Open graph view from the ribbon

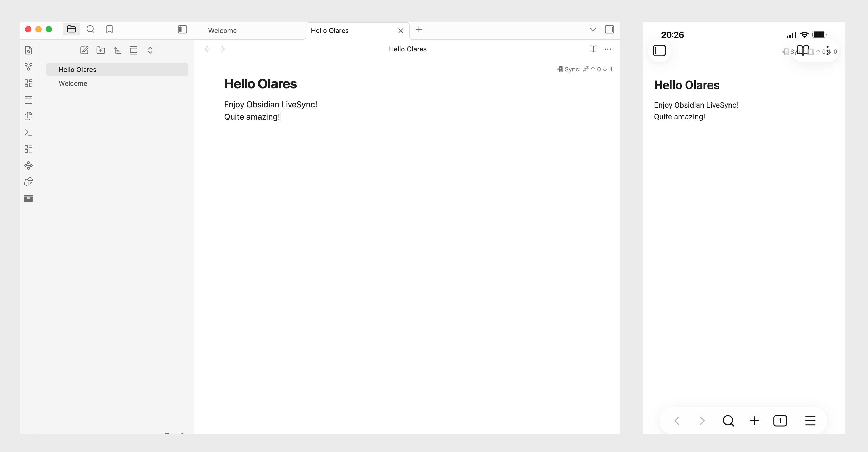tap(29, 67)
